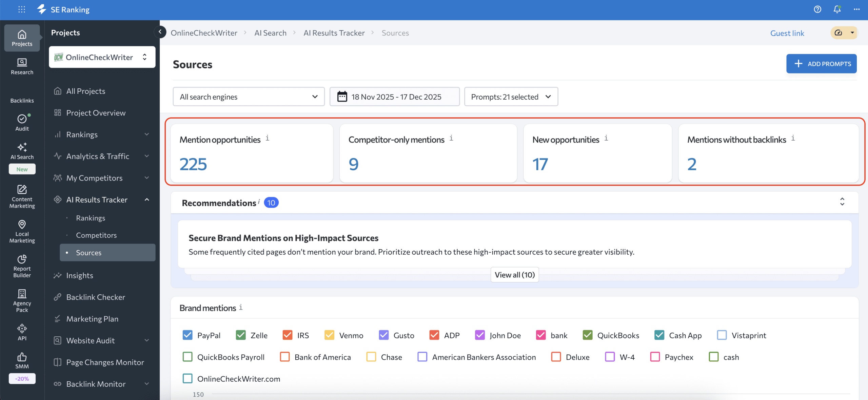This screenshot has width=868, height=400.
Task: Open the Audit section
Action: click(21, 123)
